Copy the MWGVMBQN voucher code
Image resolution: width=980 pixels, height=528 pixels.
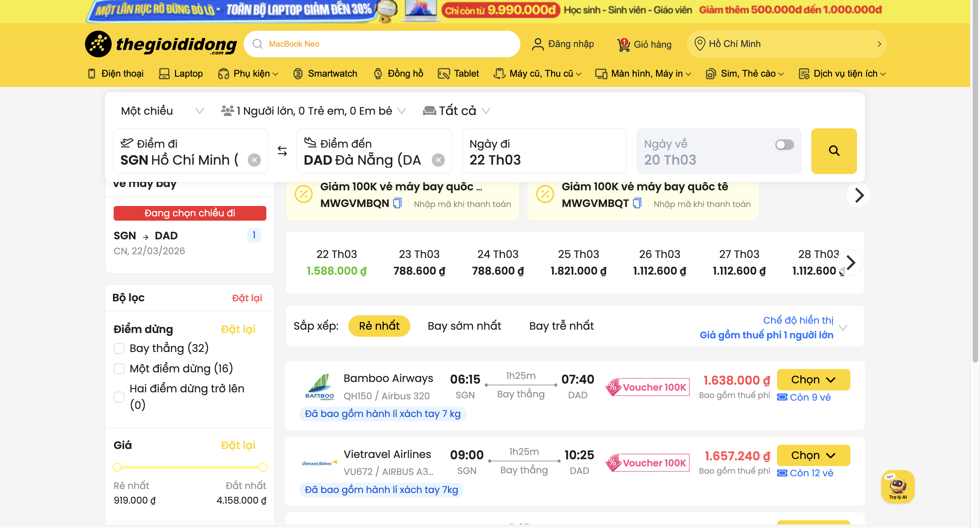[x=397, y=203]
